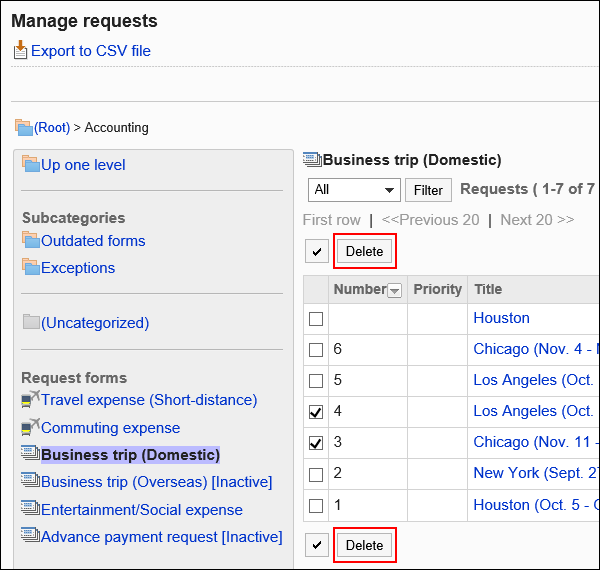Click the Outdated forms folder icon
This screenshot has width=600, height=570.
click(31, 240)
